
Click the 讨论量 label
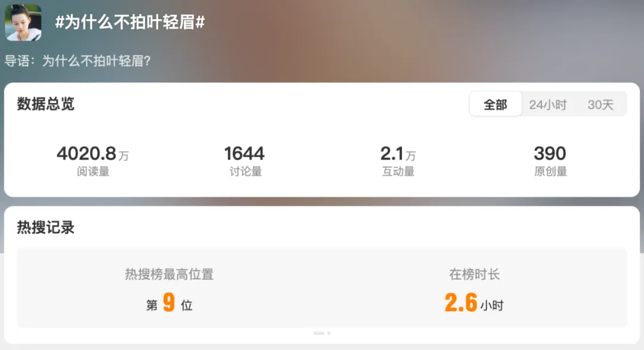(246, 171)
